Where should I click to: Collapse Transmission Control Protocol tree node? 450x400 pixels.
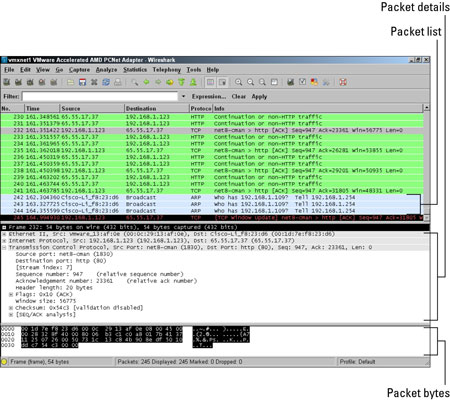click(x=4, y=247)
